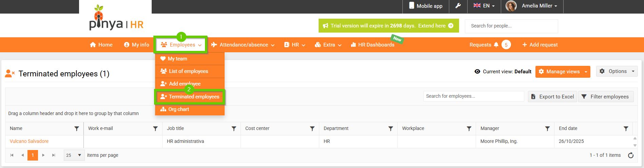Screen dimensions: 644x168
Task: Go to last page of grid
Action: tap(54, 155)
